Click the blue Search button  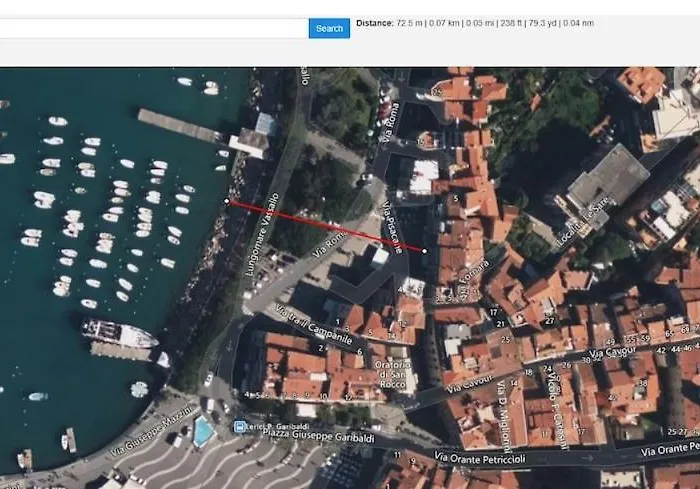pos(329,28)
